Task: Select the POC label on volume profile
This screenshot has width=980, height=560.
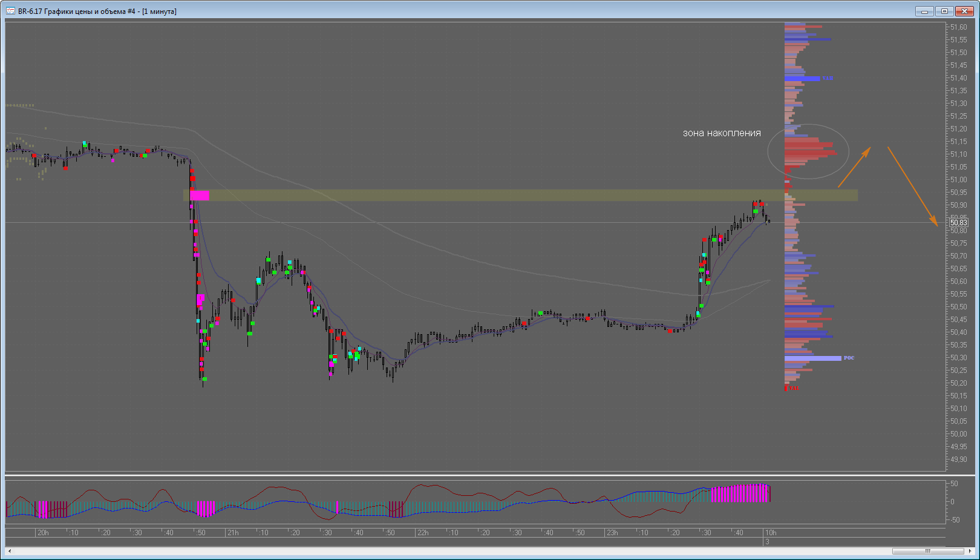Action: (849, 358)
